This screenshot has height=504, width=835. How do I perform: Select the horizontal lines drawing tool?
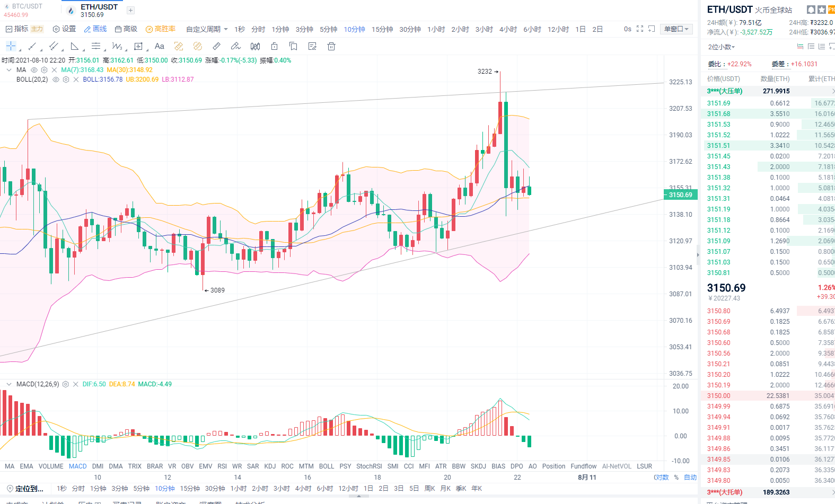[x=96, y=46]
